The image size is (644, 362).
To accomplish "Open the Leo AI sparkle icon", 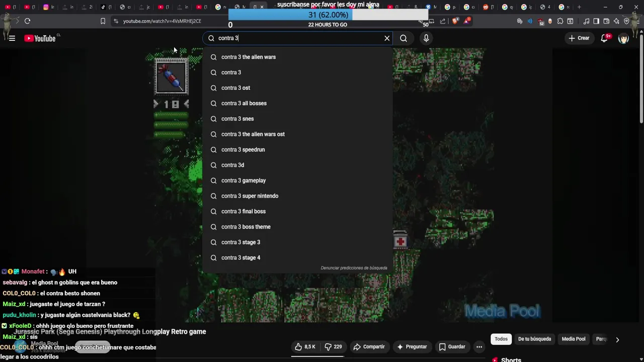I will point(616,21).
